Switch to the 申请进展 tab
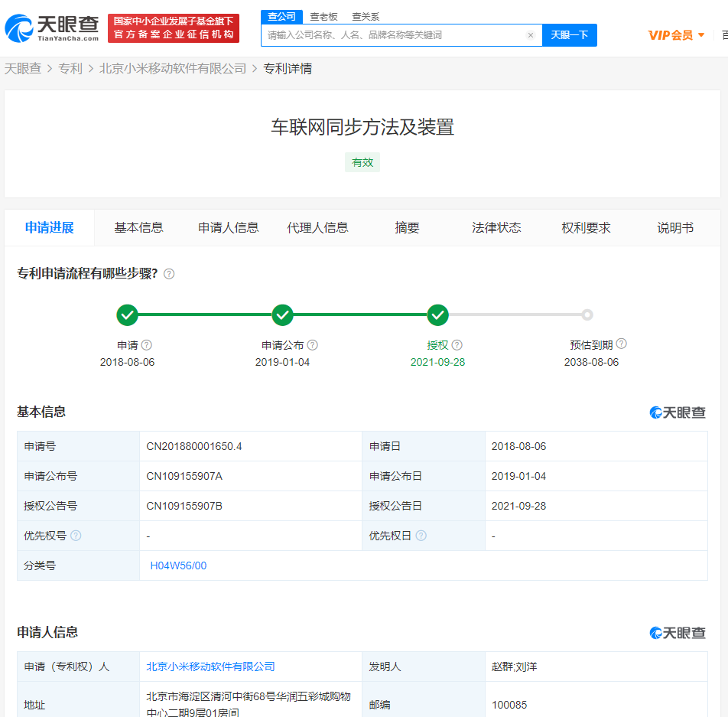Viewport: 728px width, 717px height. click(x=49, y=228)
